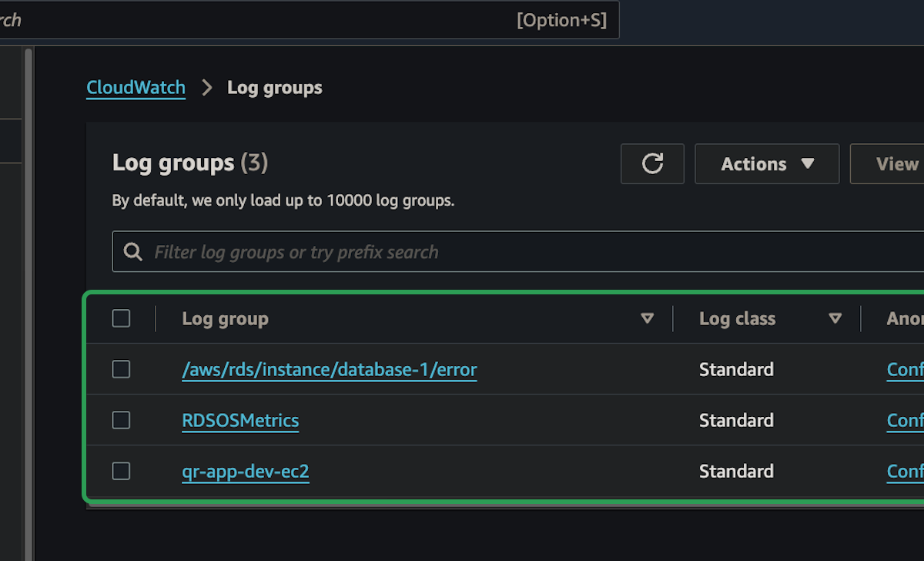The image size is (924, 561).
Task: Click Standard in the qr-app-dev-ec2 row
Action: (736, 471)
